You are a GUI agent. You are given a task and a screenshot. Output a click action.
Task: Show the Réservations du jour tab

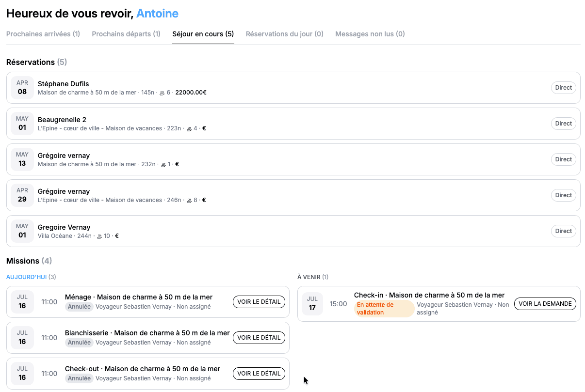pos(285,34)
